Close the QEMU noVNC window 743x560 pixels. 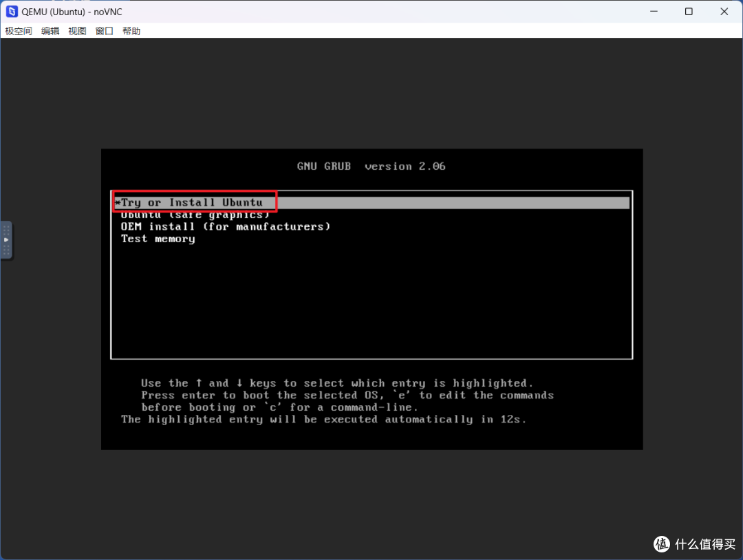(724, 12)
